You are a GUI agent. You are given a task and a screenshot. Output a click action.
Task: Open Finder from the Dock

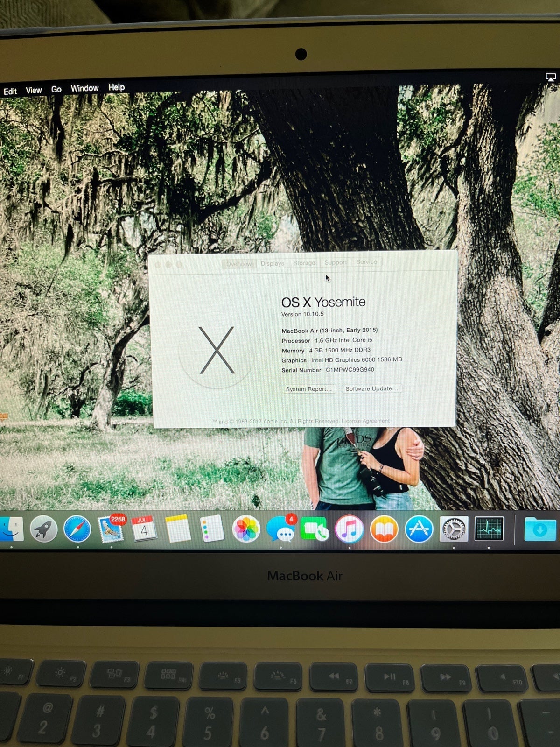[10, 529]
